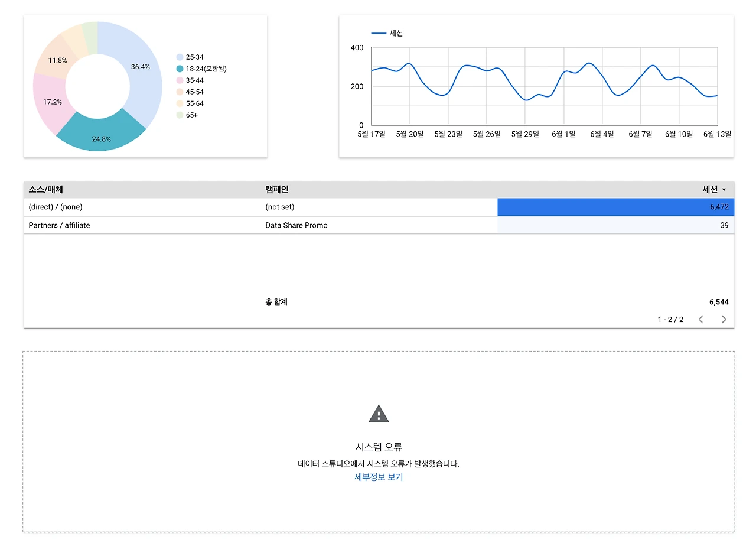
Task: Click the 400 y-axis label
Action: click(x=357, y=48)
